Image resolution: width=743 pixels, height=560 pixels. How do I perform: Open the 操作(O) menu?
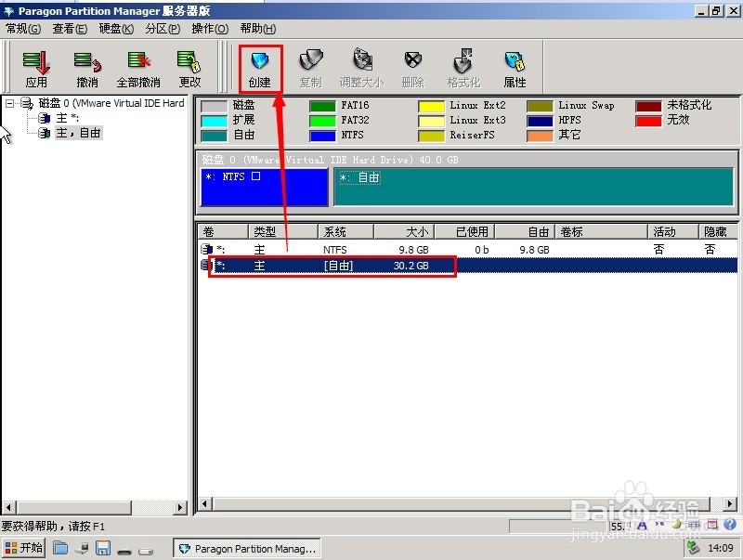pyautogui.click(x=210, y=29)
